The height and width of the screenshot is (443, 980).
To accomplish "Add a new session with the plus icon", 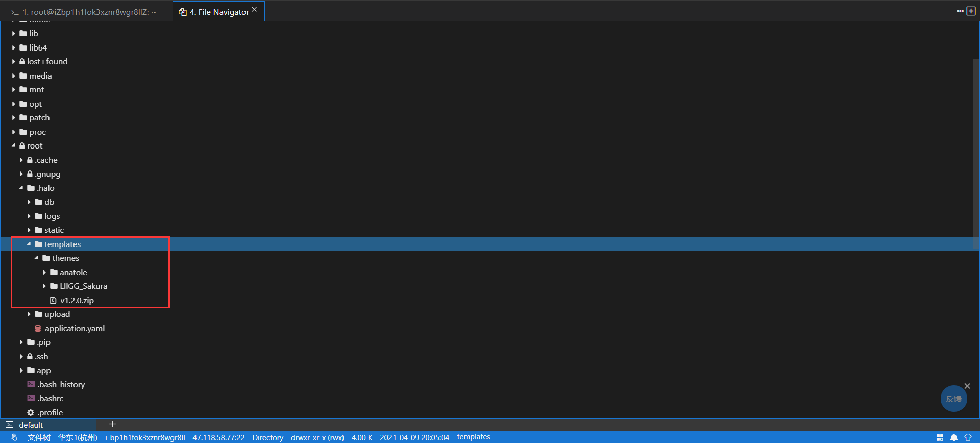I will (112, 424).
